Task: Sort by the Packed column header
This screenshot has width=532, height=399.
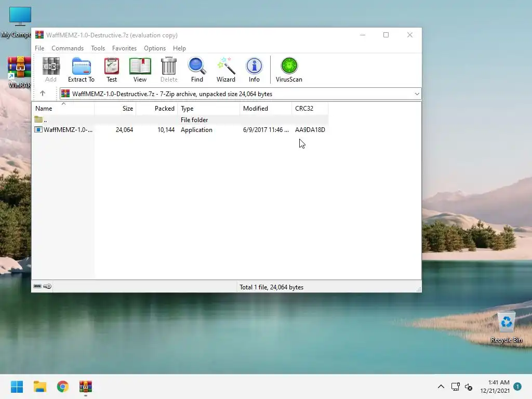Action: [156, 109]
